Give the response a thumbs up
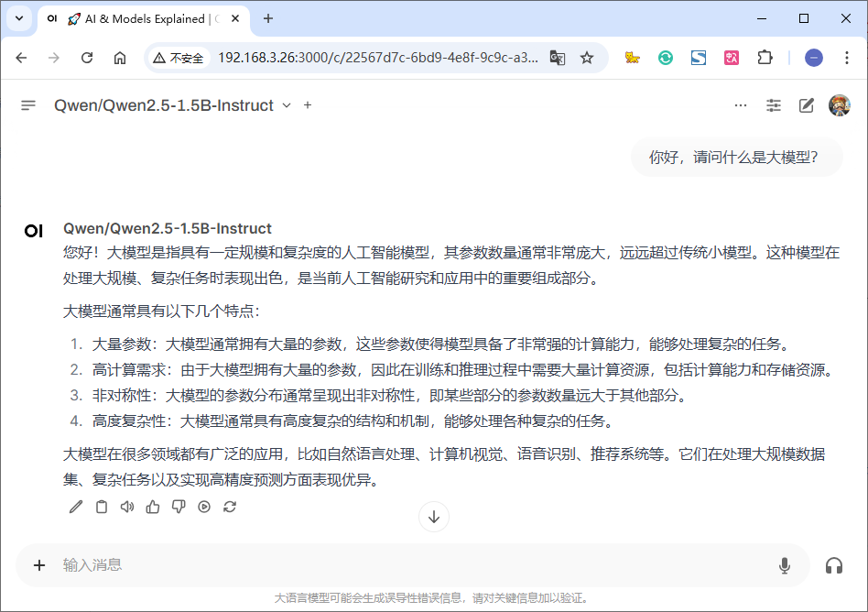 [152, 506]
